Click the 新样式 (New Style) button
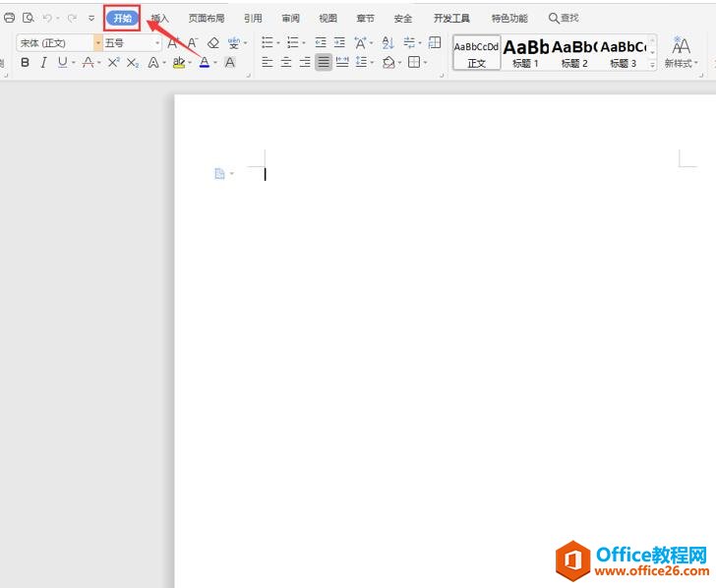 [x=681, y=52]
